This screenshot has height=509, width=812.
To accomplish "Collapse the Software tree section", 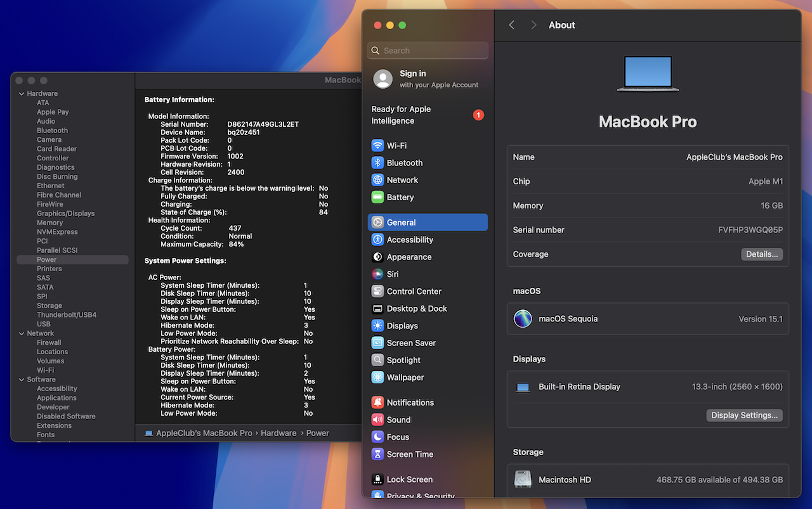I will [22, 380].
